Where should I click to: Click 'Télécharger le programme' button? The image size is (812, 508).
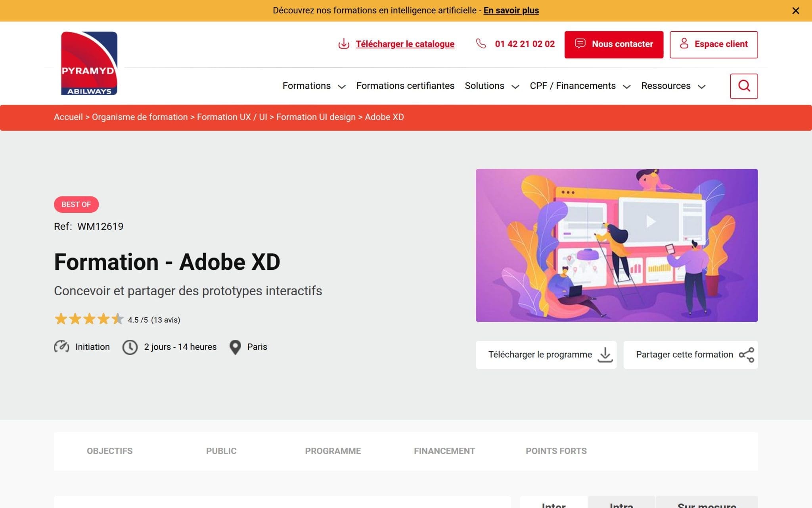pos(546,355)
